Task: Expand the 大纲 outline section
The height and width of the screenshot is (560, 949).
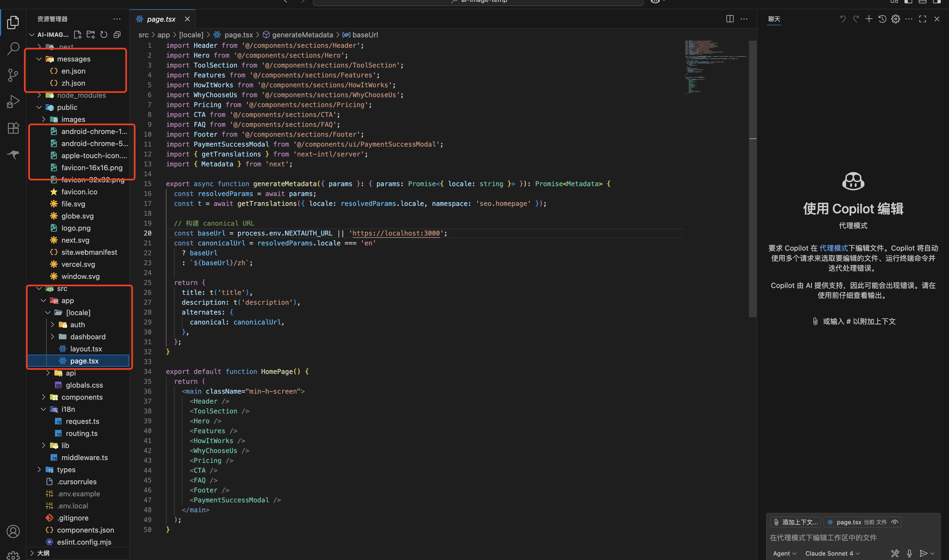Action: [77, 553]
